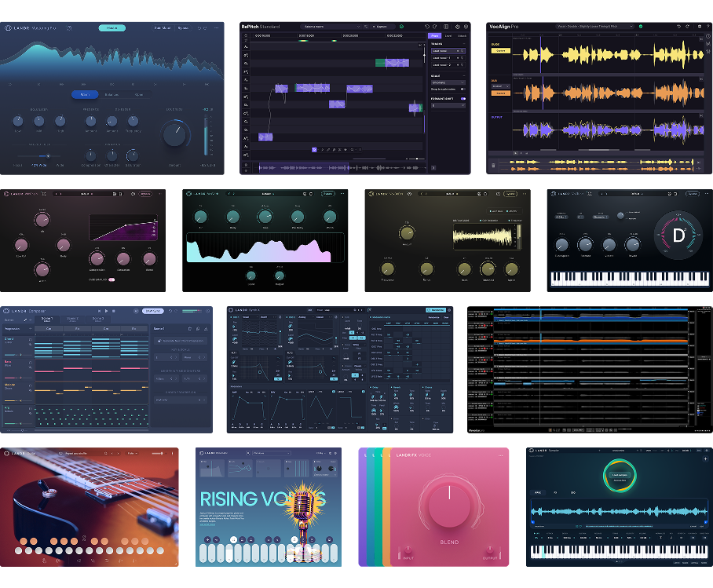Click the redo icon in RePitch Standard
This screenshot has height=588, width=713.
[x=435, y=27]
